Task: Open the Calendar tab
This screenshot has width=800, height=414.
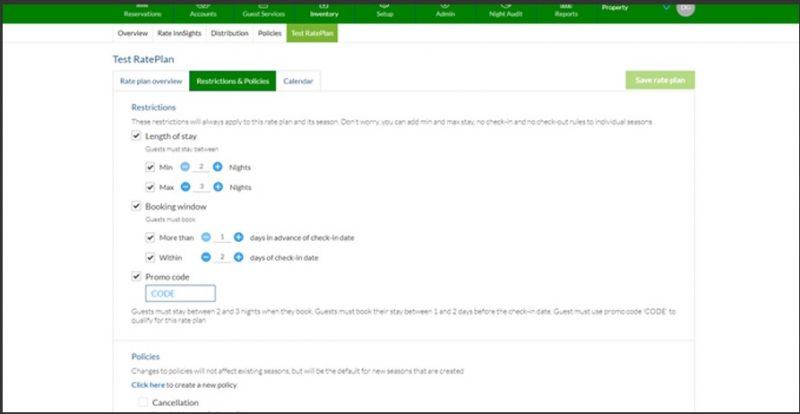Action: tap(298, 81)
